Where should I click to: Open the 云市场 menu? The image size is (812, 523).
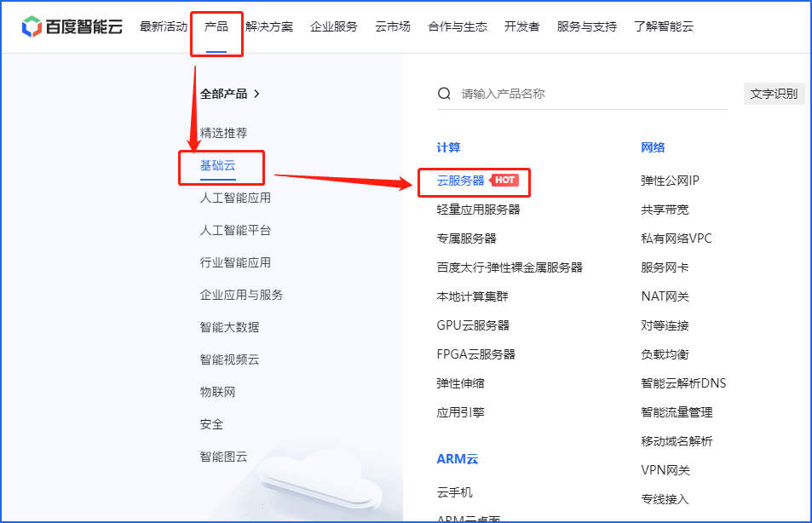(393, 26)
